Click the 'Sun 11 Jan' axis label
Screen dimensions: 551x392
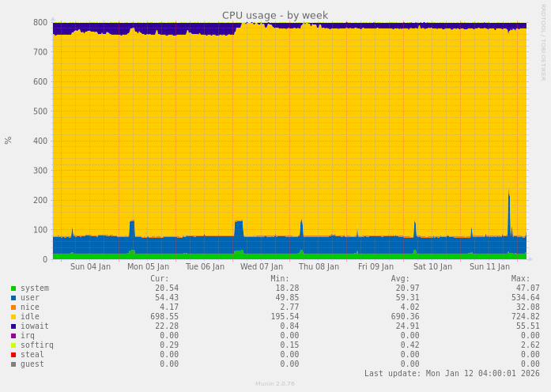(x=489, y=267)
